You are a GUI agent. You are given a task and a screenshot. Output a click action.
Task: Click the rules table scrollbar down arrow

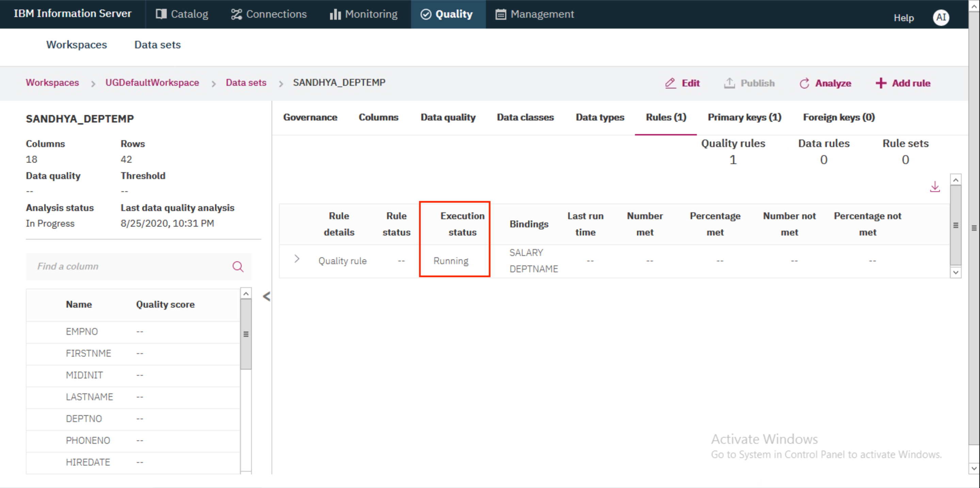(955, 272)
